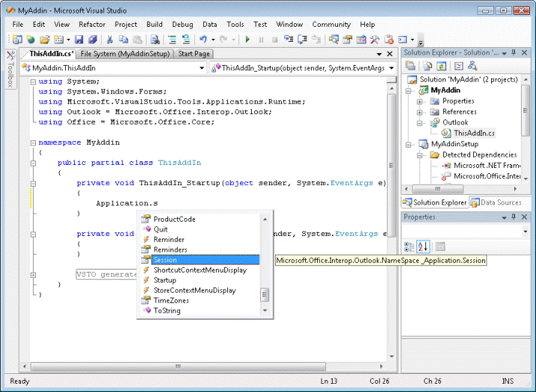Click the View Class Diagram icon
This screenshot has width=536, height=392.
point(472,66)
